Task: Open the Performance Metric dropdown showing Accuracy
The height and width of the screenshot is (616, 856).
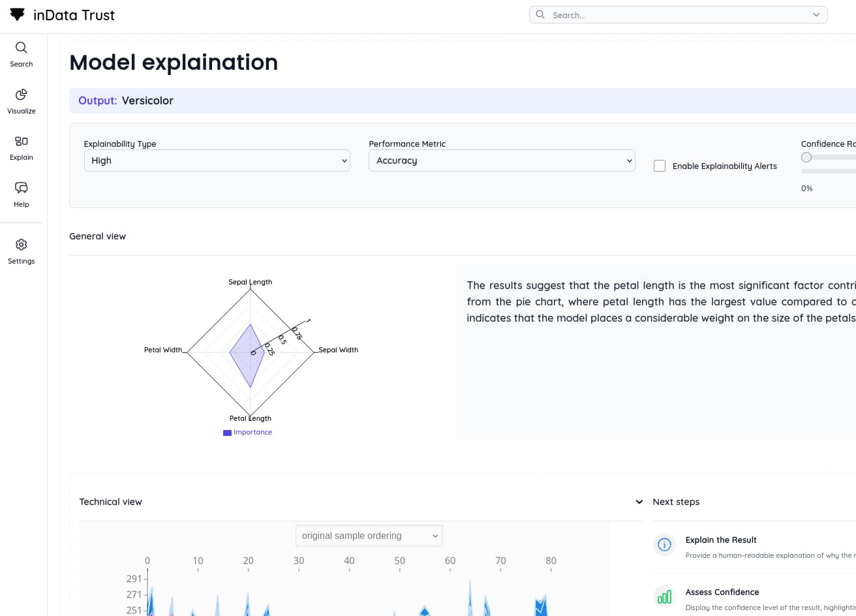Action: pyautogui.click(x=501, y=161)
